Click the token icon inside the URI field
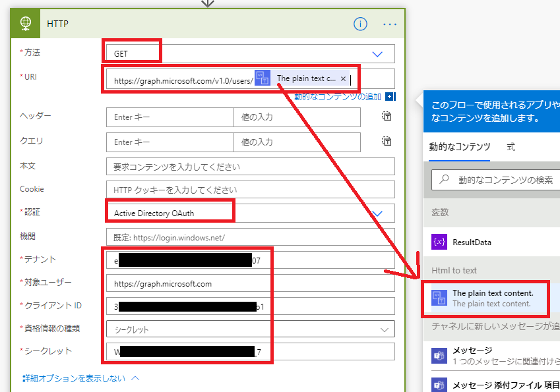Image resolution: width=560 pixels, height=392 pixels. click(x=262, y=77)
